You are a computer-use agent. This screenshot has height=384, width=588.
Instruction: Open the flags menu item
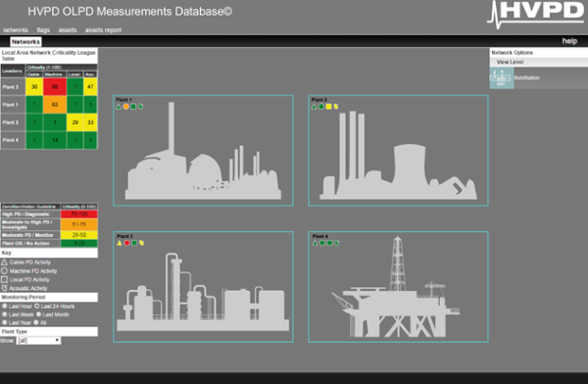click(43, 30)
